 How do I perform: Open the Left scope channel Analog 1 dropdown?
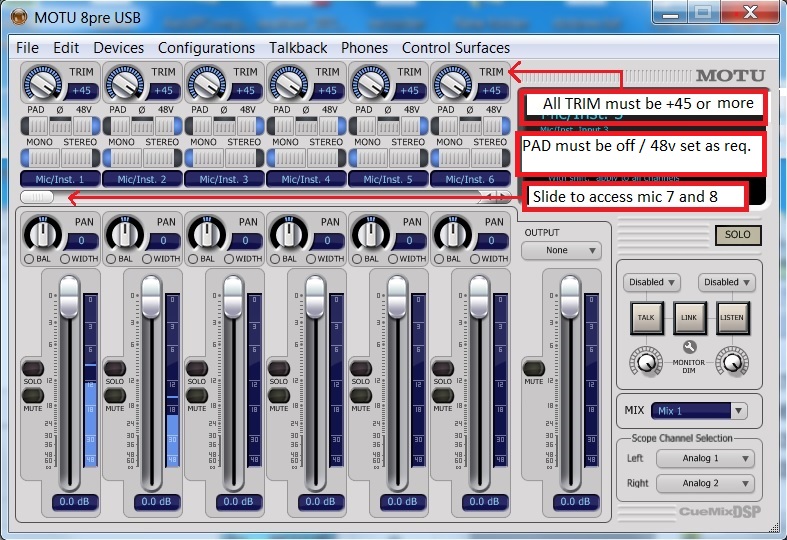coord(705,458)
